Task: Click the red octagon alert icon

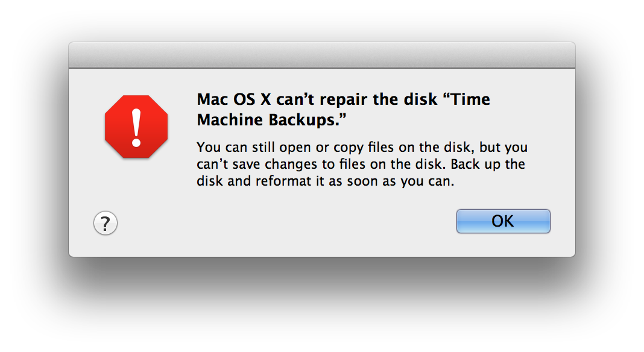Action: pos(136,127)
